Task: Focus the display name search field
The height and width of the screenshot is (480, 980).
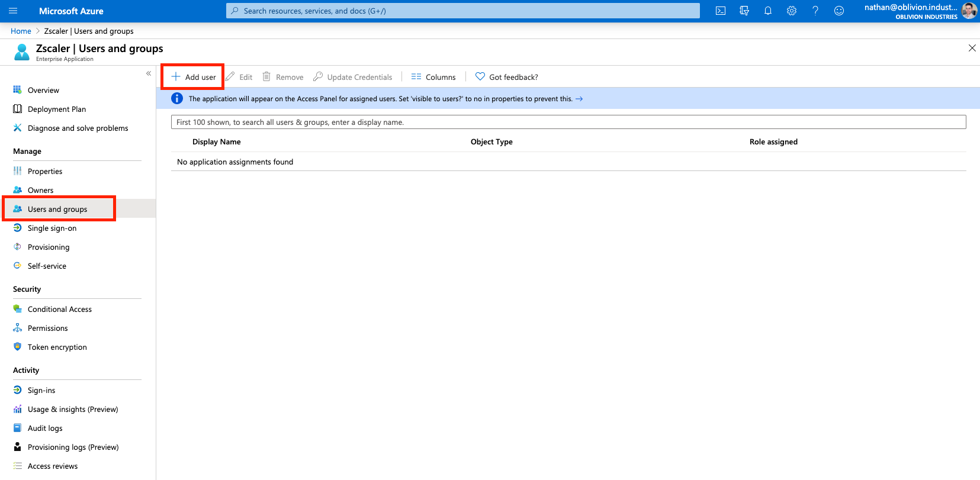Action: [x=568, y=122]
